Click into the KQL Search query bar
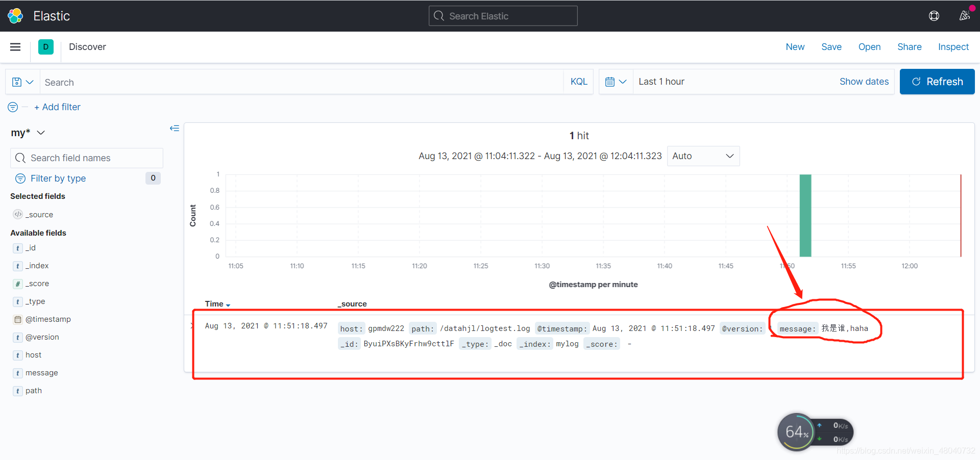 click(301, 82)
